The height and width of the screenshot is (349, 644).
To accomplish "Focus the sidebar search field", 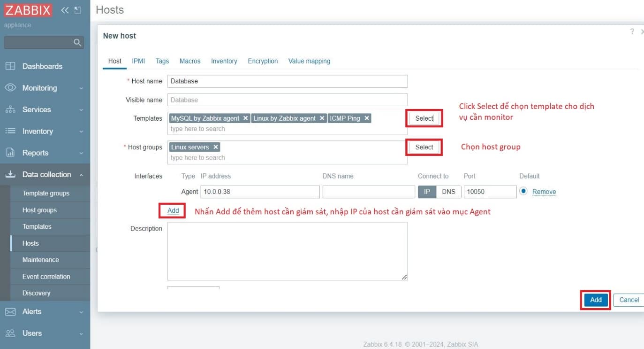I will (39, 43).
